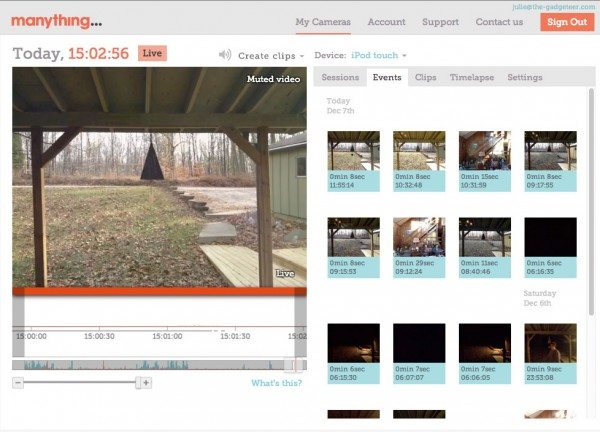The image size is (600, 432).
Task: Switch to the Clips tab
Action: [x=426, y=77]
